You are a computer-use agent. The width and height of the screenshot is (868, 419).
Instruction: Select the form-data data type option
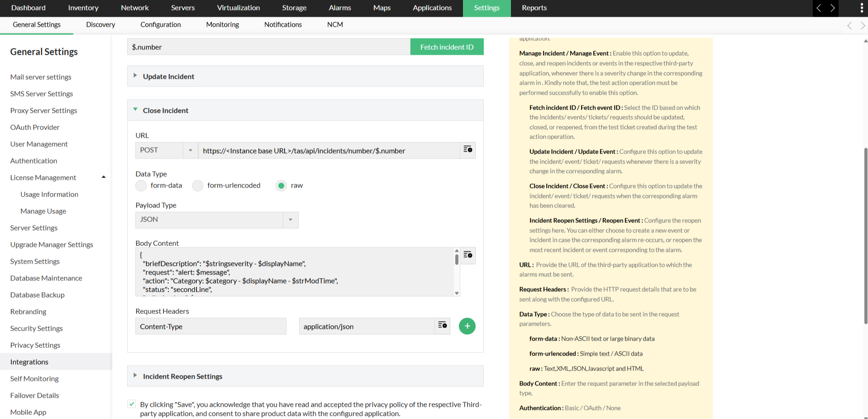pyautogui.click(x=141, y=185)
